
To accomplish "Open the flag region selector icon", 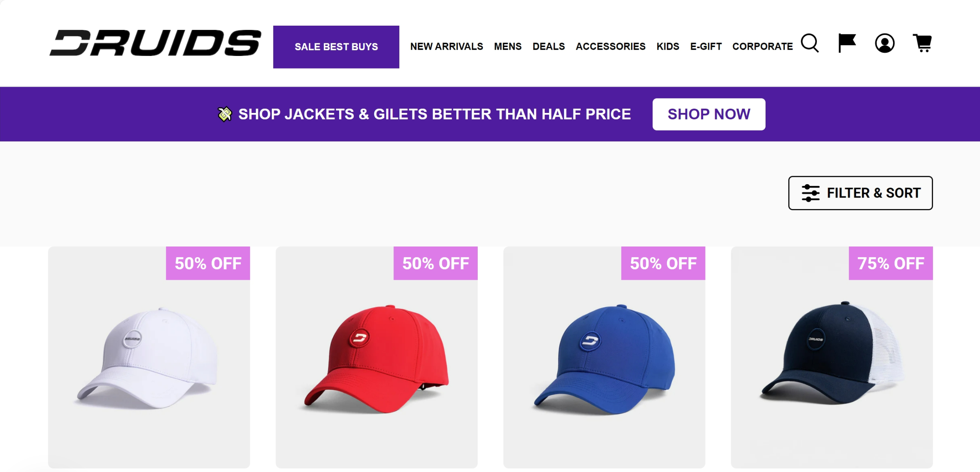I will pos(846,43).
